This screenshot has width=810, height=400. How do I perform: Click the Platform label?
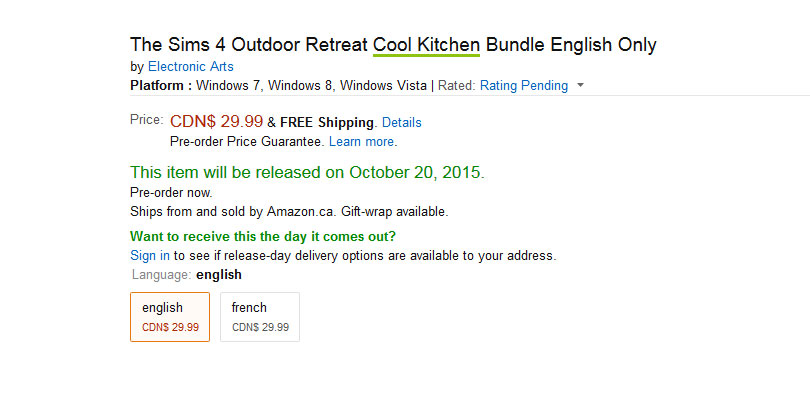point(161,85)
